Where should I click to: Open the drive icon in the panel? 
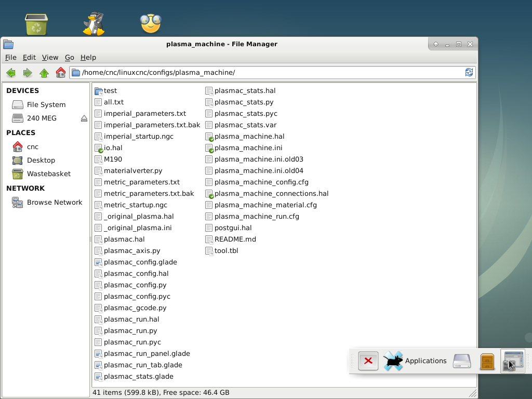[462, 361]
